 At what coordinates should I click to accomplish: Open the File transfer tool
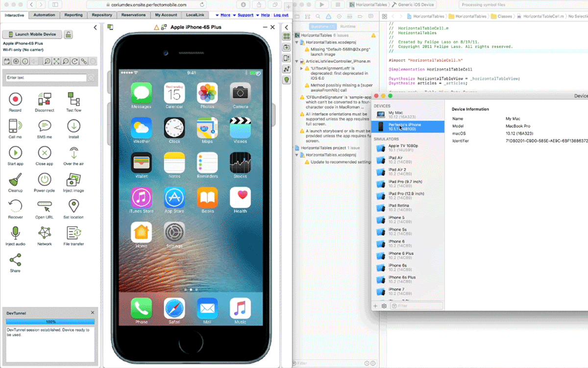[x=73, y=233]
